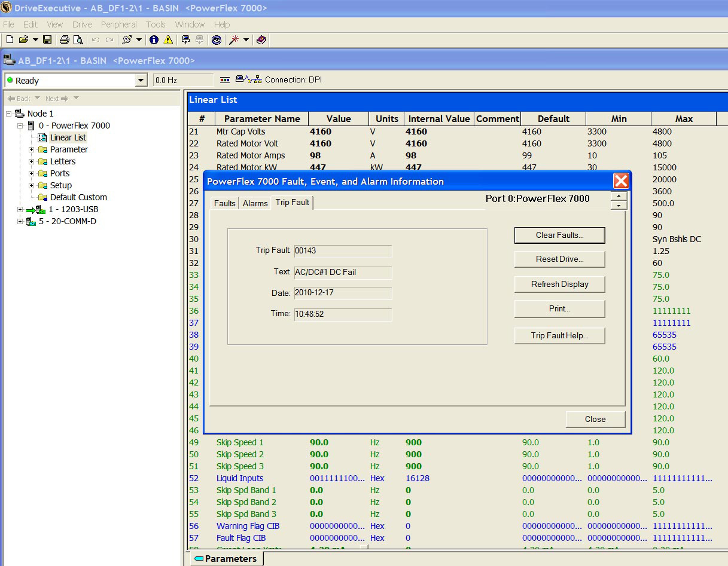Click the Parameter folder icon in the tree

point(42,149)
